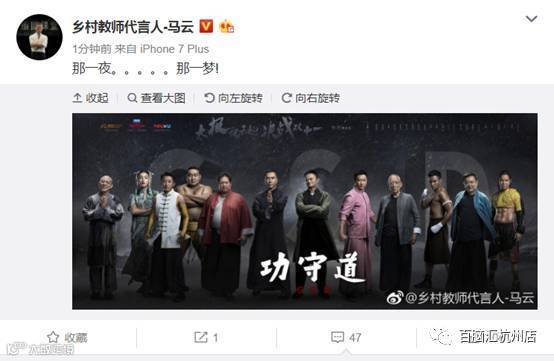Click the 功守道 movie poster image

coord(305,211)
